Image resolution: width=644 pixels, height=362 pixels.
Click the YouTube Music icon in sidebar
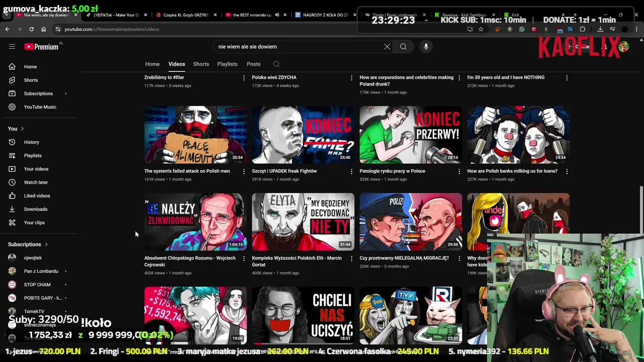coord(12,107)
